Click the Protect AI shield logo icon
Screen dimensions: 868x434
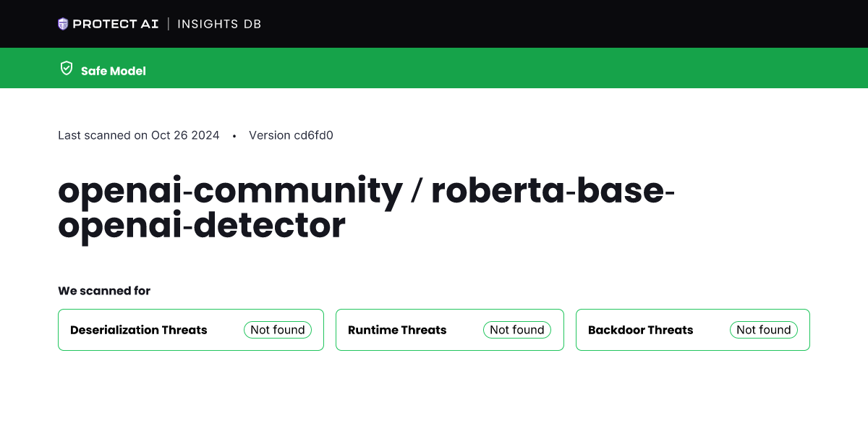click(x=63, y=24)
